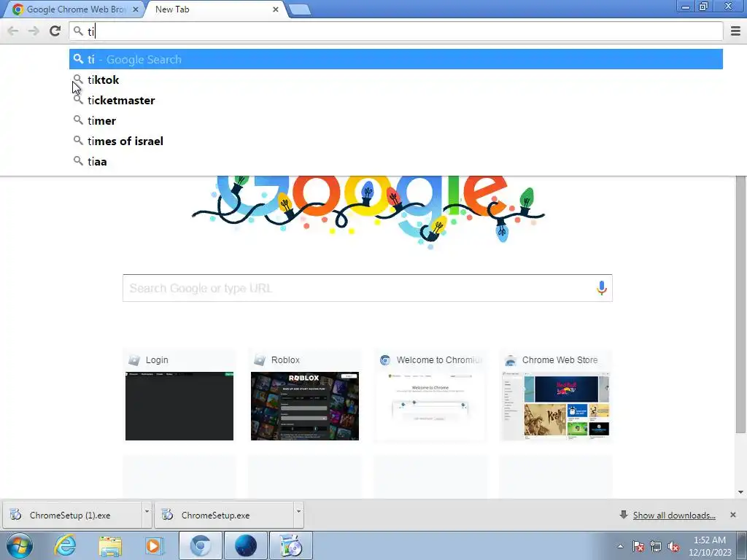Click the browser back arrow
Viewport: 747px width, 560px height.
13,31
